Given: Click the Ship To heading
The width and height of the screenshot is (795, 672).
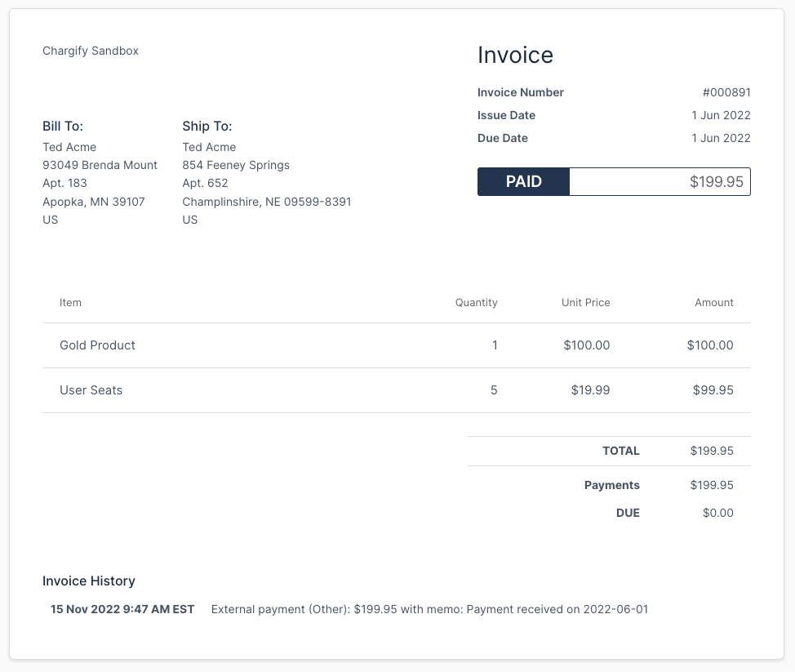Looking at the screenshot, I should (206, 127).
